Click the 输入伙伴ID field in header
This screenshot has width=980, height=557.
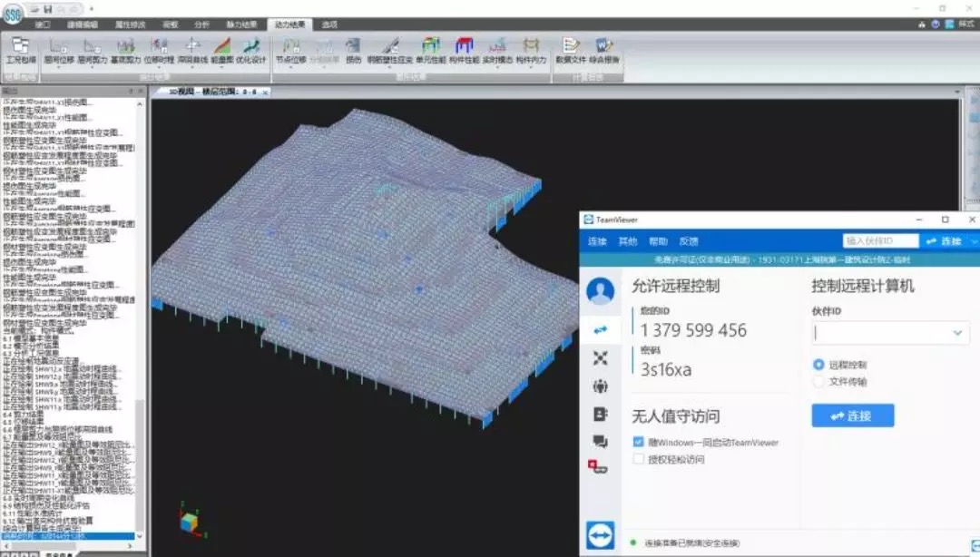click(880, 241)
